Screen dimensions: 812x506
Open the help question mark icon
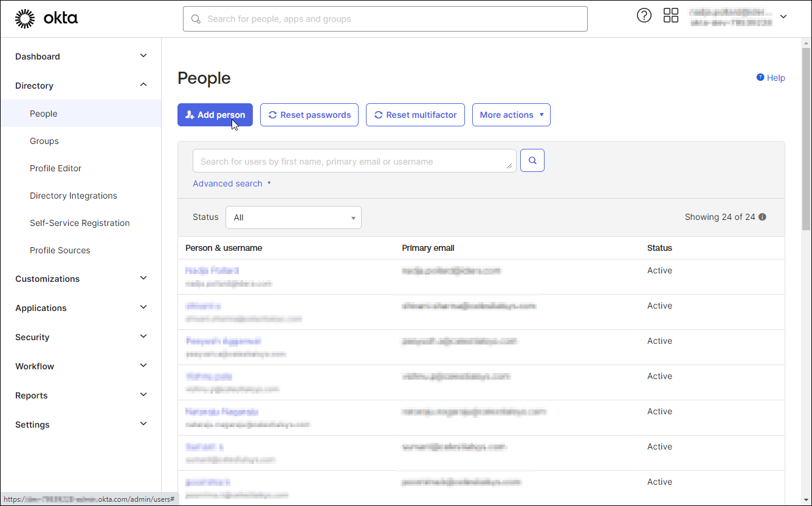tap(644, 16)
